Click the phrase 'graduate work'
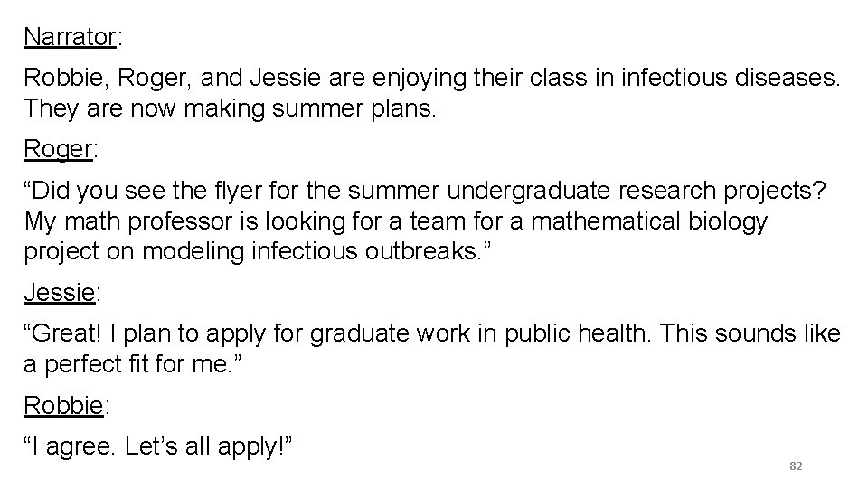868x488 pixels. [x=388, y=333]
